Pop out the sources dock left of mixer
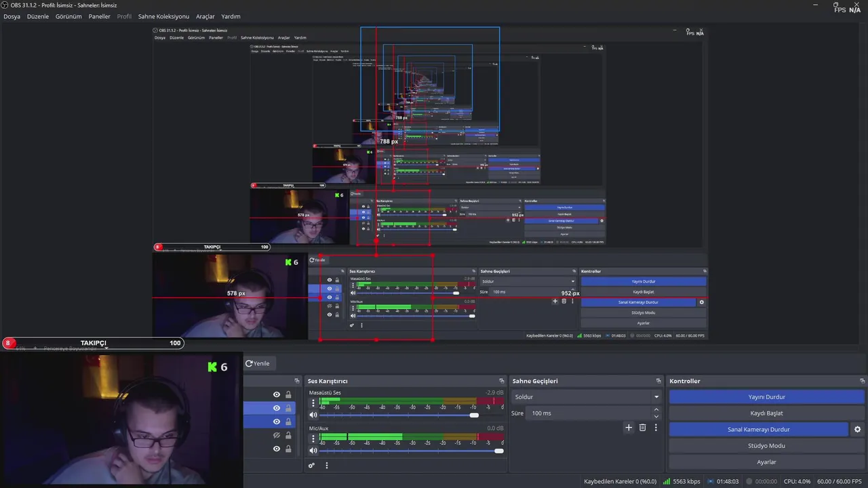Viewport: 868px width, 488px height. pyautogui.click(x=296, y=381)
